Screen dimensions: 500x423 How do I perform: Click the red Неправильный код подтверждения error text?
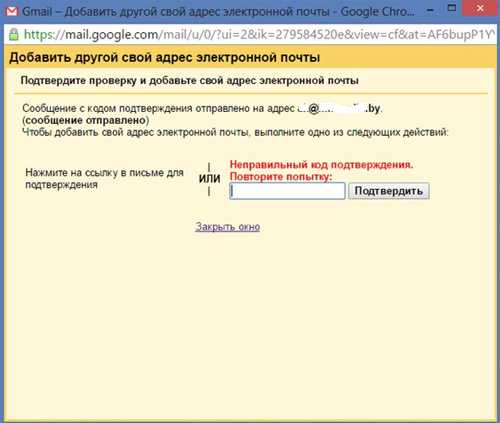[x=321, y=165]
